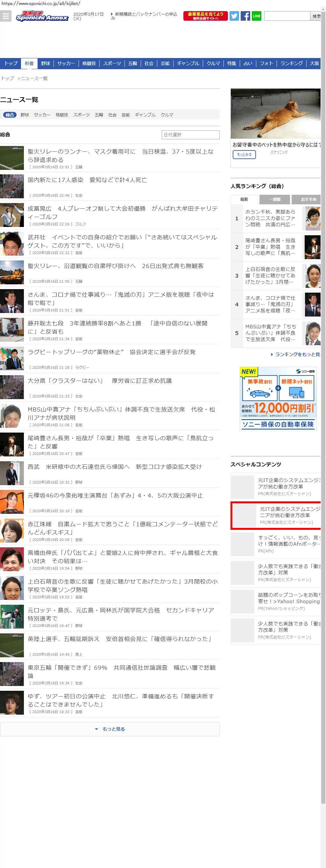Image resolution: width=326 pixels, height=868 pixels.
Task: Click the Sponichi Annex logo
Action: coord(42,16)
